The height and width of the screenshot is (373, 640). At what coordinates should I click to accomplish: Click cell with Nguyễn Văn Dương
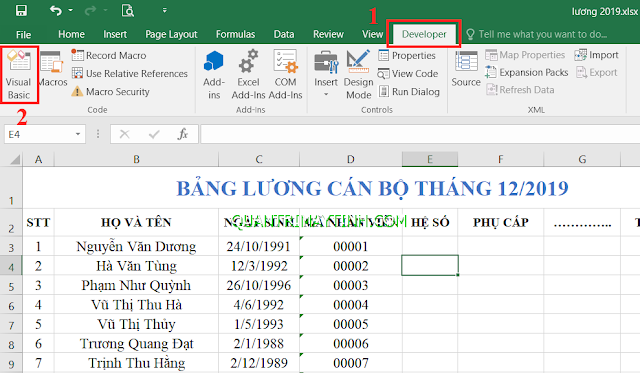pyautogui.click(x=136, y=246)
